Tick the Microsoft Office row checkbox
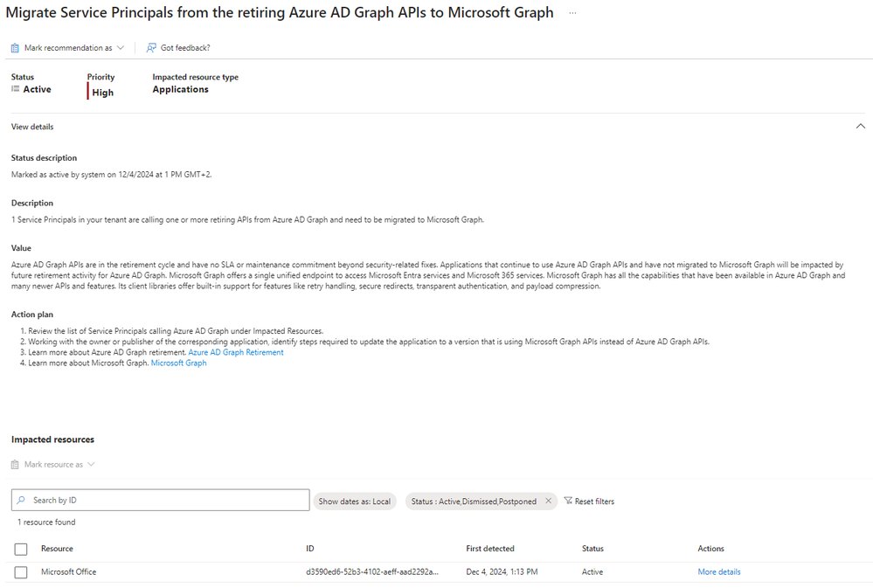The height and width of the screenshot is (588, 873). [21, 572]
